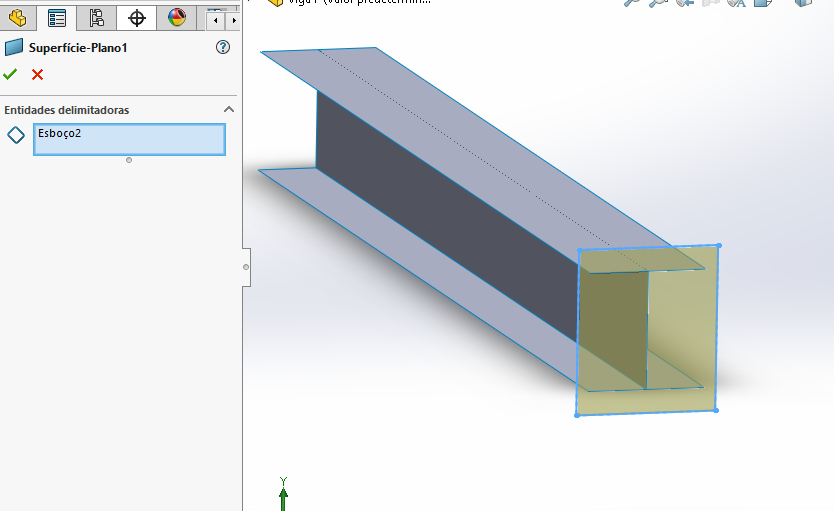Click the diamond bounding entities icon

(x=16, y=135)
